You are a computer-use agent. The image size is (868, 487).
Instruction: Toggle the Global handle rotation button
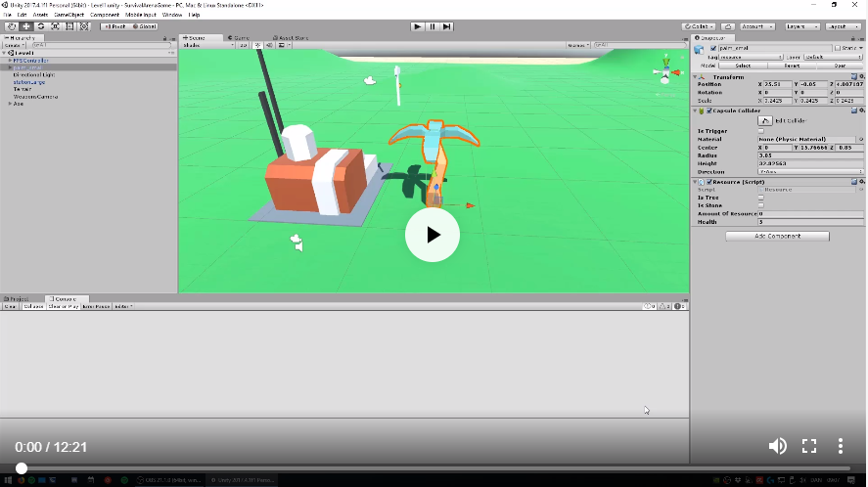click(144, 26)
